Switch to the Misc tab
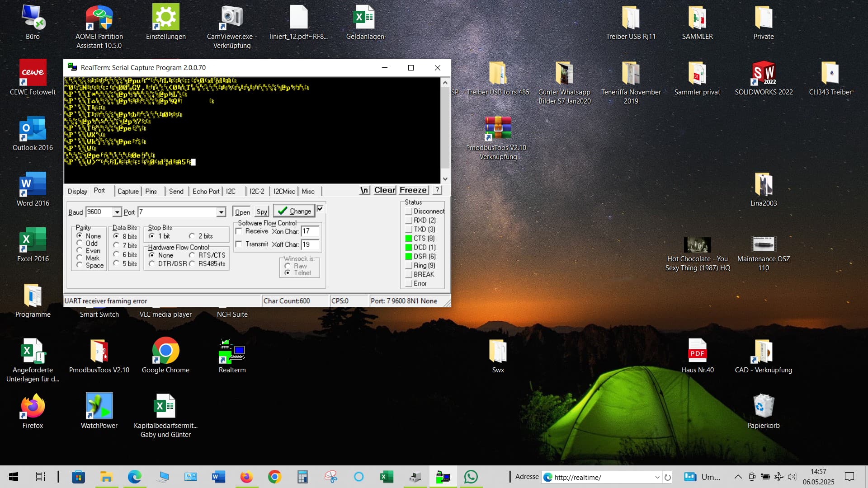 [308, 191]
